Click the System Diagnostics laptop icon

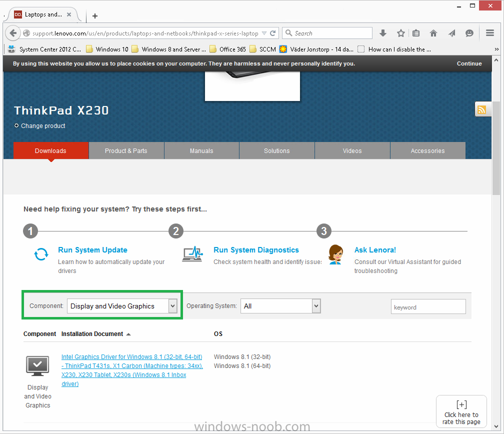tap(192, 254)
